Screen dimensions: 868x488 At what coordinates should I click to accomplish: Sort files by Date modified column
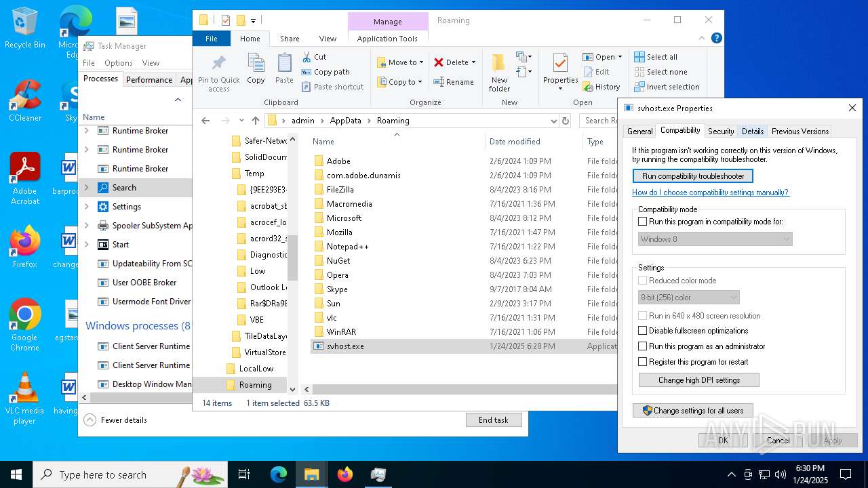515,142
